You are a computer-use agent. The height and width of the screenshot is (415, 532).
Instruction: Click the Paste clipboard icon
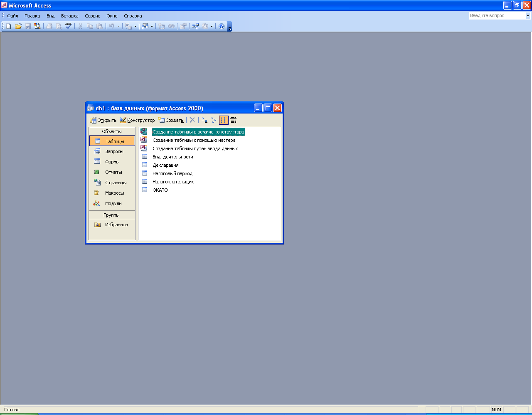[x=100, y=26]
